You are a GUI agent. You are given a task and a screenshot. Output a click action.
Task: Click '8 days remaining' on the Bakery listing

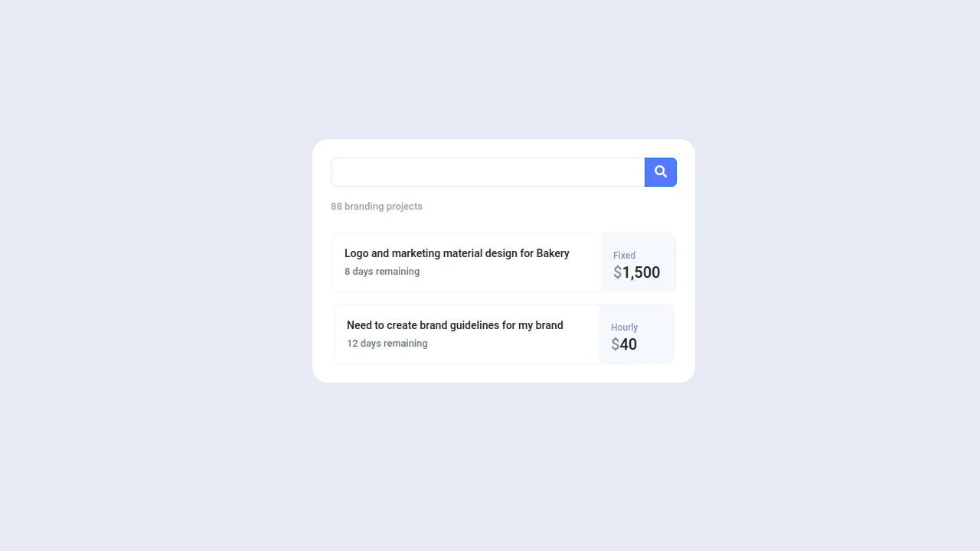pos(382,271)
